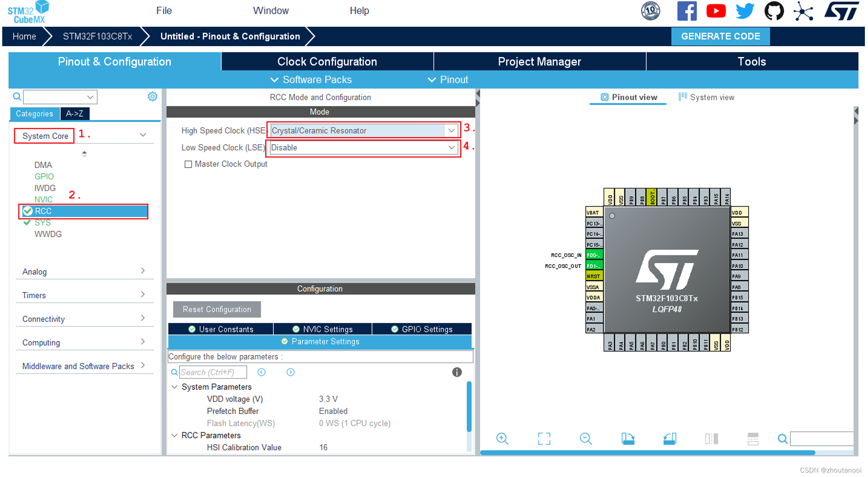Click the pin search magnifier icon
Screen dimensions: 868x477
click(x=783, y=439)
